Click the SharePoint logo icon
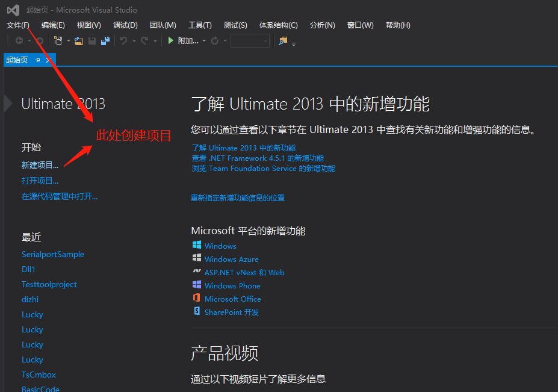Image resolution: width=558 pixels, height=392 pixels. coord(196,311)
